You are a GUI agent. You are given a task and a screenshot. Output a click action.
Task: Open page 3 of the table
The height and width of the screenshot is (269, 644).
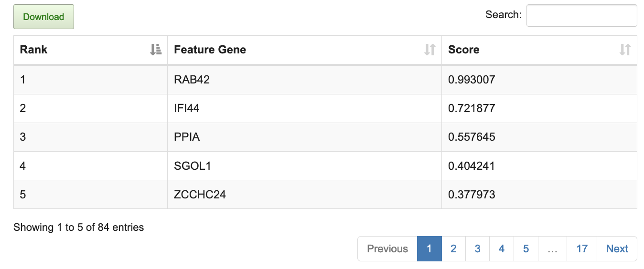point(477,248)
